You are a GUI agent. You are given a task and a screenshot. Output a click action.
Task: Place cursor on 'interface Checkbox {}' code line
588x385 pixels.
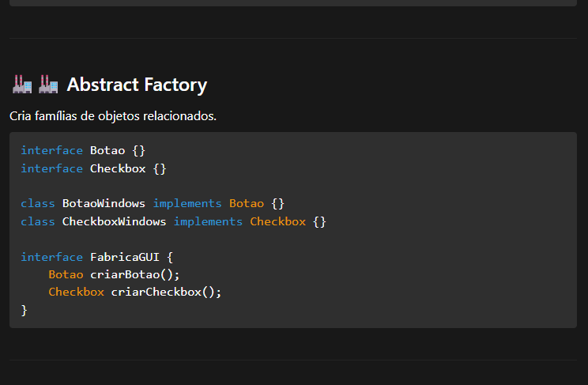pos(93,168)
